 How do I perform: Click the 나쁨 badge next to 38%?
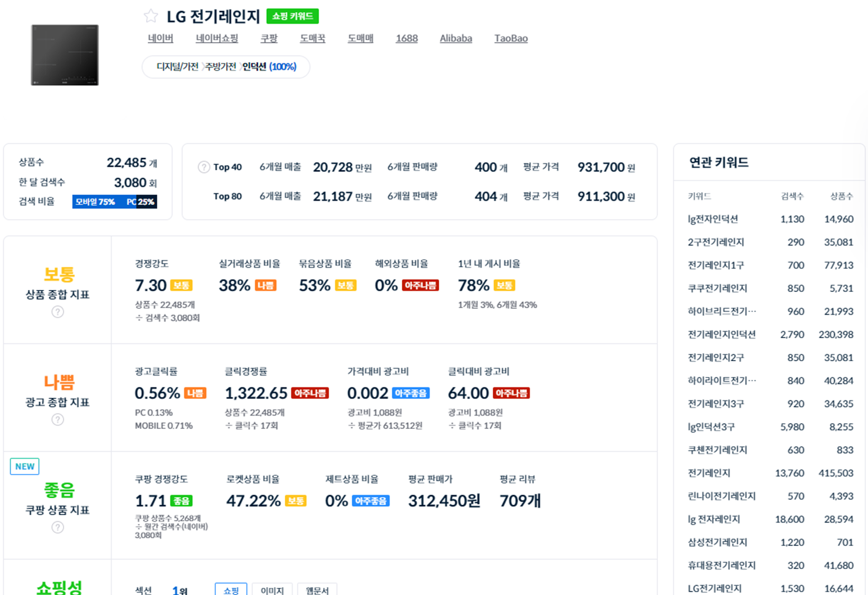266,286
